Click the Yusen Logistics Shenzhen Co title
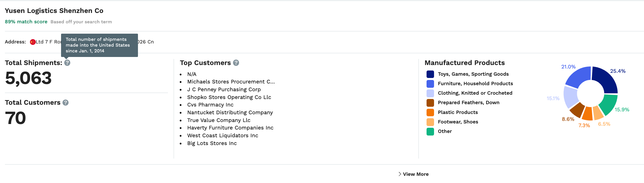 pos(54,11)
